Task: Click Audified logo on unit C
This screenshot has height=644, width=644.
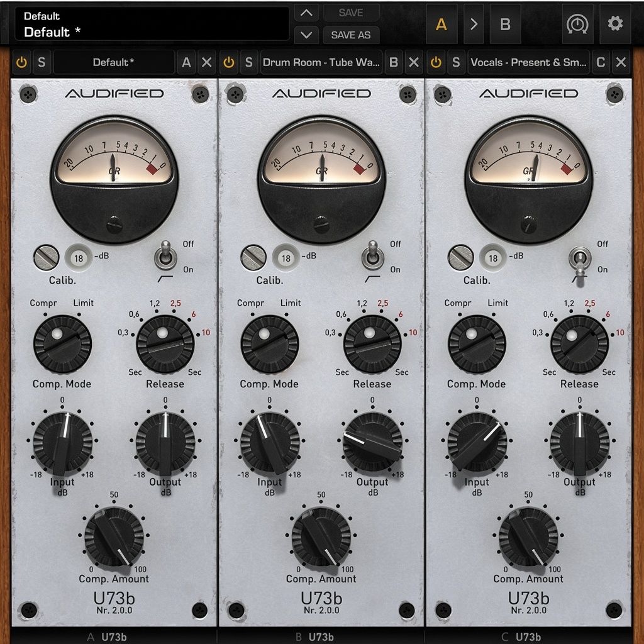Action: [528, 94]
